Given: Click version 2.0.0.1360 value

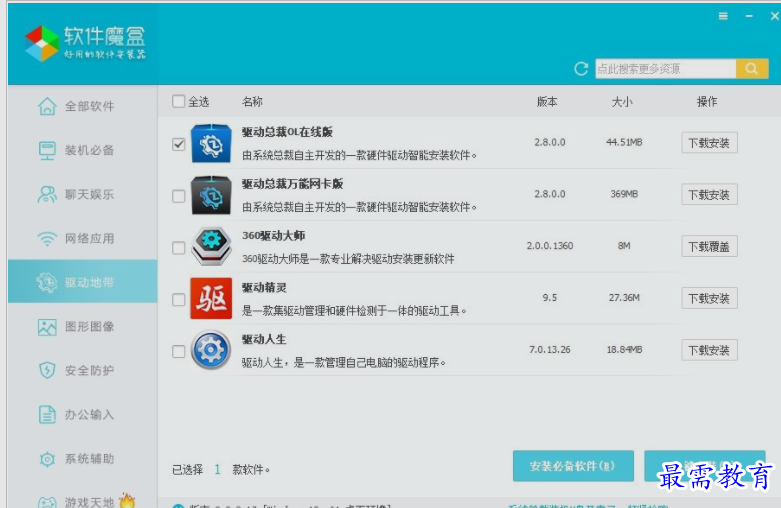Looking at the screenshot, I should (550, 246).
